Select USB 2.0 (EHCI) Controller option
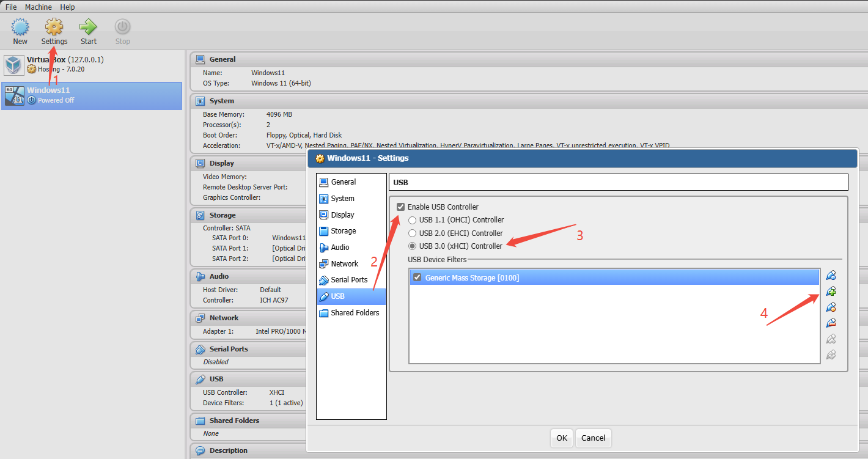 [x=413, y=233]
